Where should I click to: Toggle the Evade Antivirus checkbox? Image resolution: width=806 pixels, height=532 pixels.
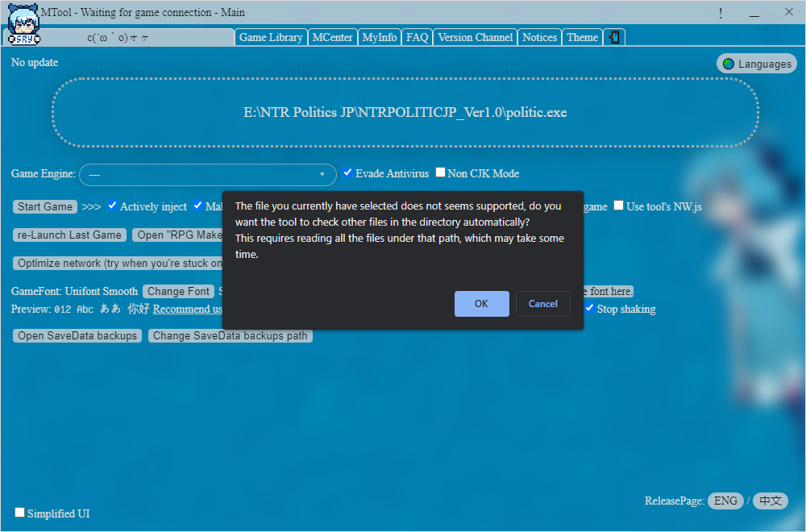point(347,172)
